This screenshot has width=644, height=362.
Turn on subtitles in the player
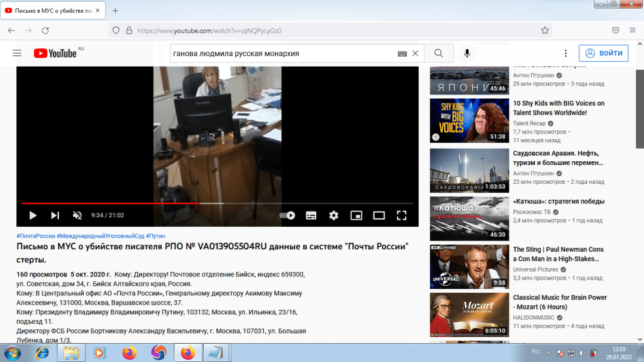coord(311,215)
